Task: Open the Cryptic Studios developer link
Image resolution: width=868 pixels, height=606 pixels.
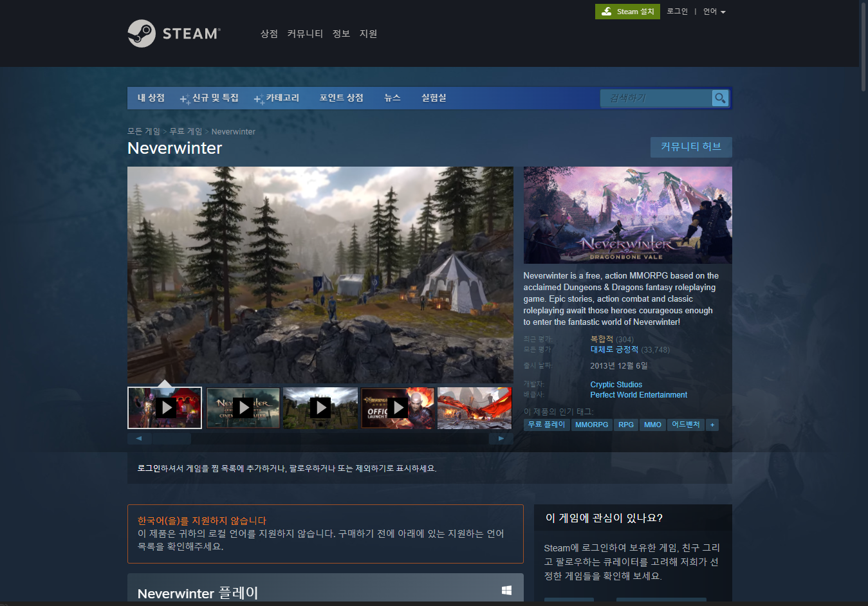Action: (x=616, y=385)
